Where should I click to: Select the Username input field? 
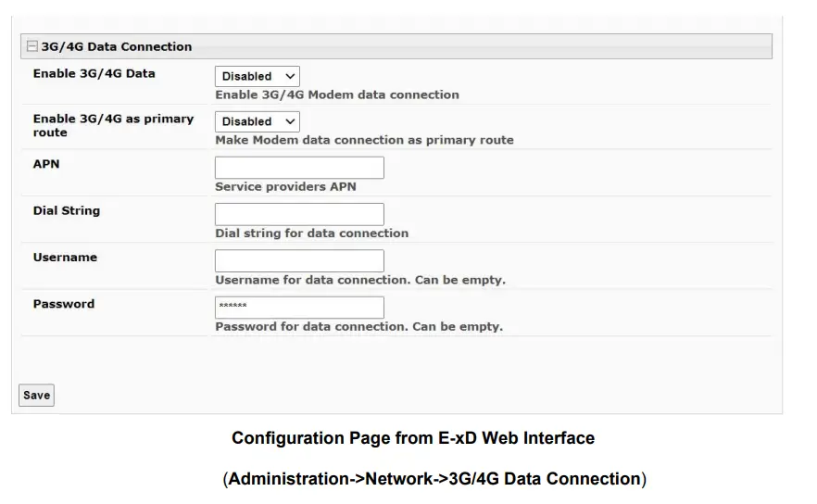(299, 260)
